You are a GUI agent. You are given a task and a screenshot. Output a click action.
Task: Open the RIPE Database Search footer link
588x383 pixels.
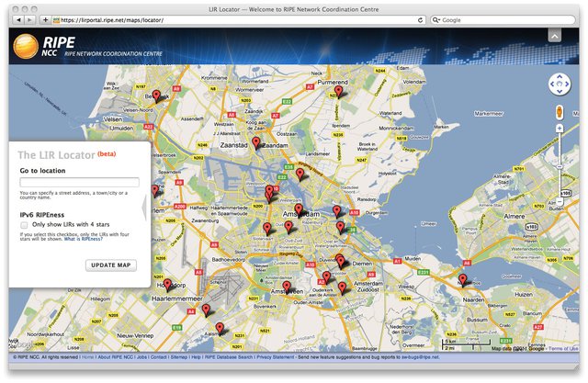[229, 357]
